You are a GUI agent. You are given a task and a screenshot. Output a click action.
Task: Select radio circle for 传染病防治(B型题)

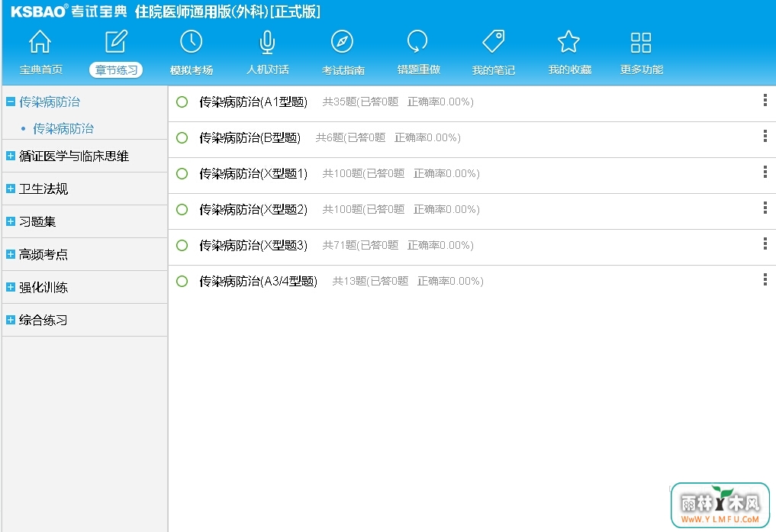click(182, 137)
